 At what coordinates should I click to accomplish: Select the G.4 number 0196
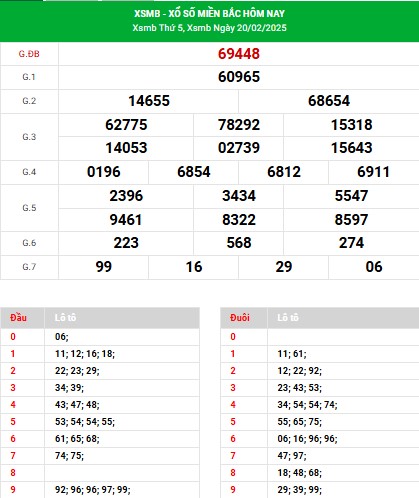click(104, 172)
